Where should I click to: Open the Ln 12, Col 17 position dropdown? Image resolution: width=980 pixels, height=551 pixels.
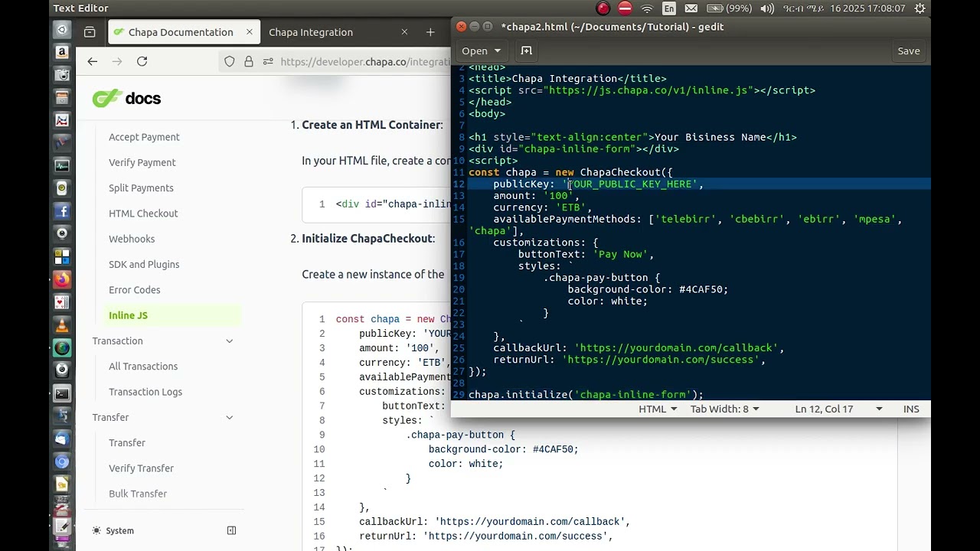coord(838,409)
